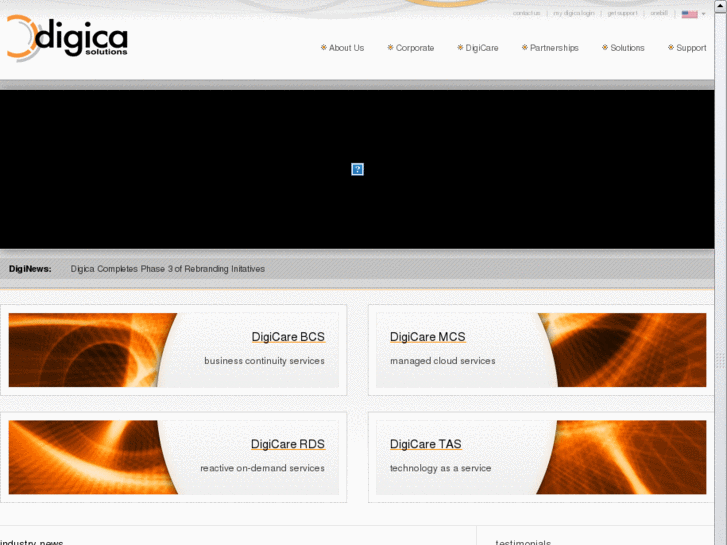
Task: Click the scrollbar up arrow
Action: coord(721,6)
